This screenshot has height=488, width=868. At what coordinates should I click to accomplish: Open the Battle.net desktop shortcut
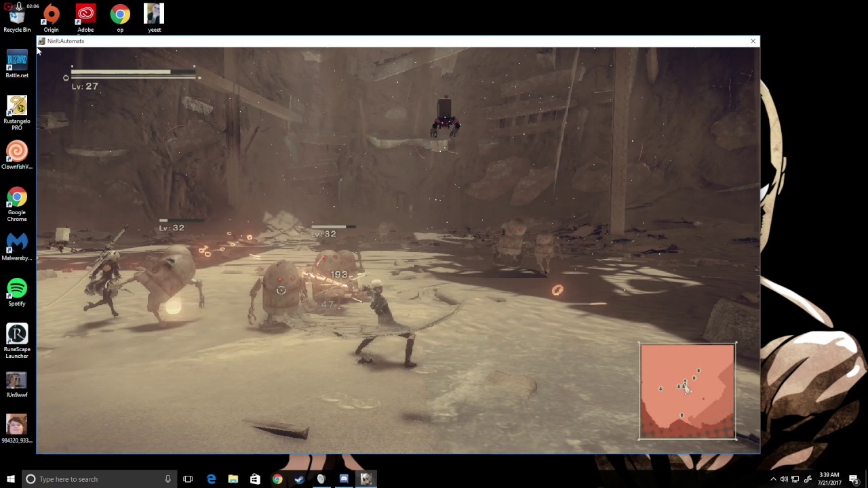point(17,64)
